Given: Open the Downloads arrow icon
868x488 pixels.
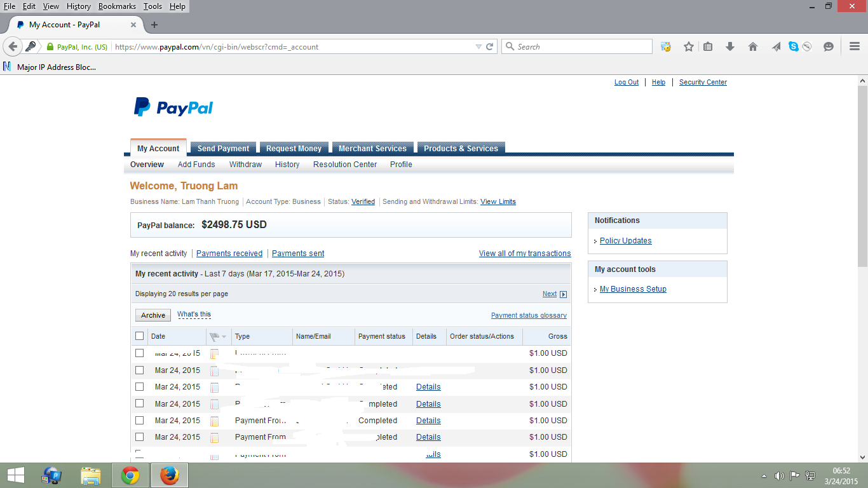Looking at the screenshot, I should click(730, 46).
